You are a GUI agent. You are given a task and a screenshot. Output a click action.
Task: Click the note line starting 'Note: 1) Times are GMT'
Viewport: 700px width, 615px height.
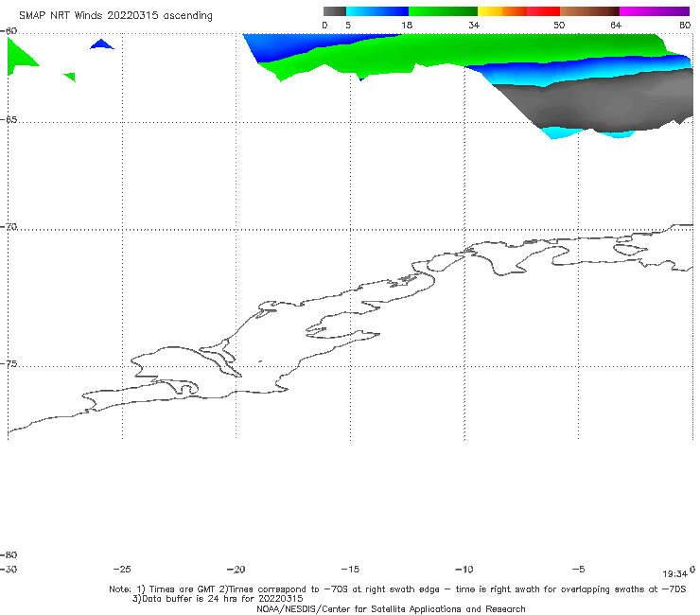tap(397, 589)
